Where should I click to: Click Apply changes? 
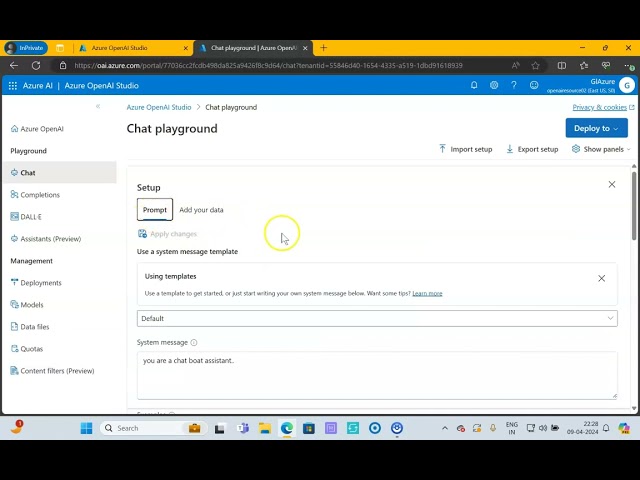[x=168, y=234]
